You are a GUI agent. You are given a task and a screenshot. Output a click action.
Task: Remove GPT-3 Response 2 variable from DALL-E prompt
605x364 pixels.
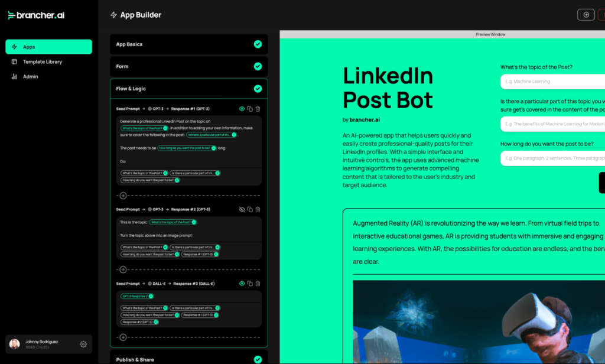[x=151, y=297]
